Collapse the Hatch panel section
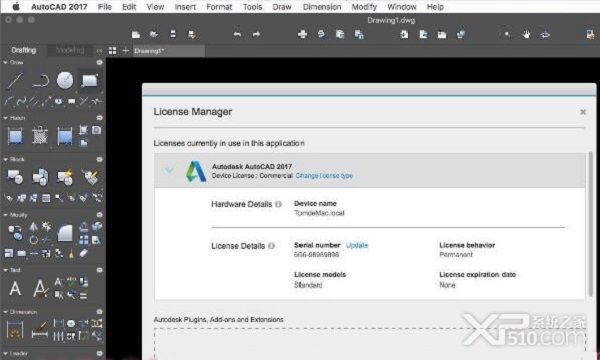Viewport: 600px width, 360px height. pyautogui.click(x=5, y=118)
